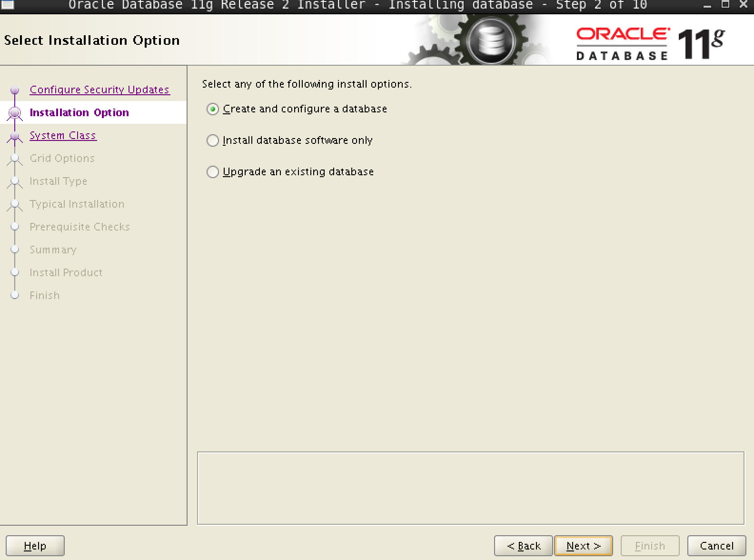Click the Grid Options step node icon
Viewport: 754px width, 560px height.
[15, 159]
